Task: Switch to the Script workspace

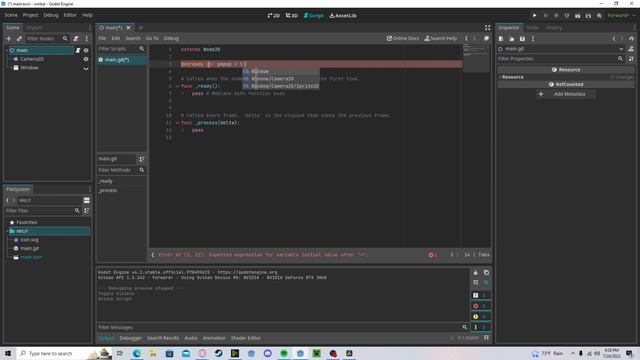Action: coord(313,16)
